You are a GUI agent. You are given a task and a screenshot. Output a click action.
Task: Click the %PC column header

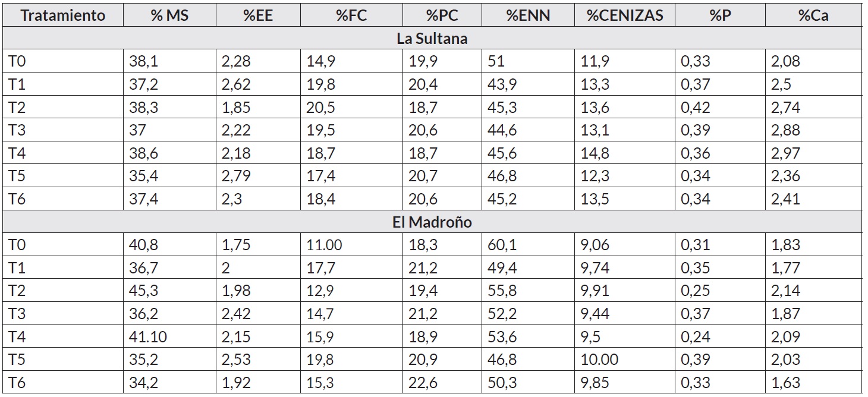(442, 15)
